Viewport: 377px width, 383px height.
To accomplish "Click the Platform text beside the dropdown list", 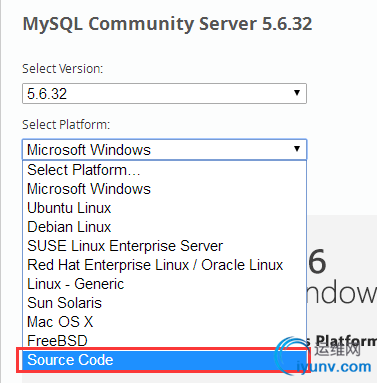I will (x=346, y=341).
